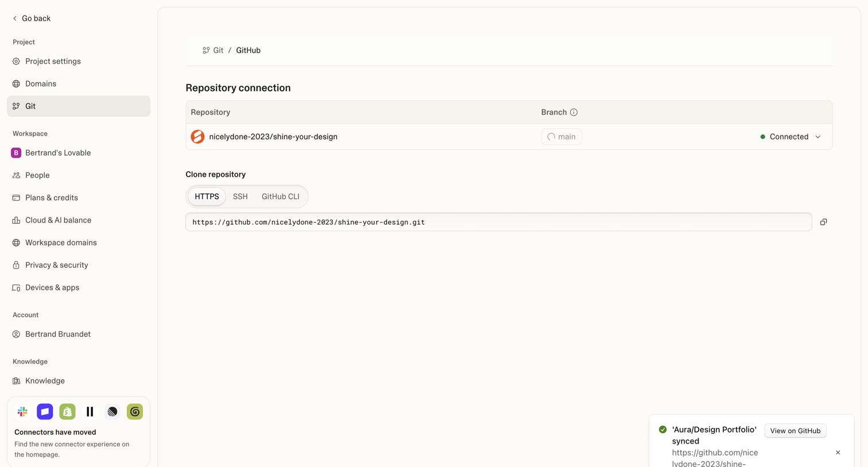868x467 pixels.
Task: Click the GitHub URL in the notification
Action: tap(715, 458)
